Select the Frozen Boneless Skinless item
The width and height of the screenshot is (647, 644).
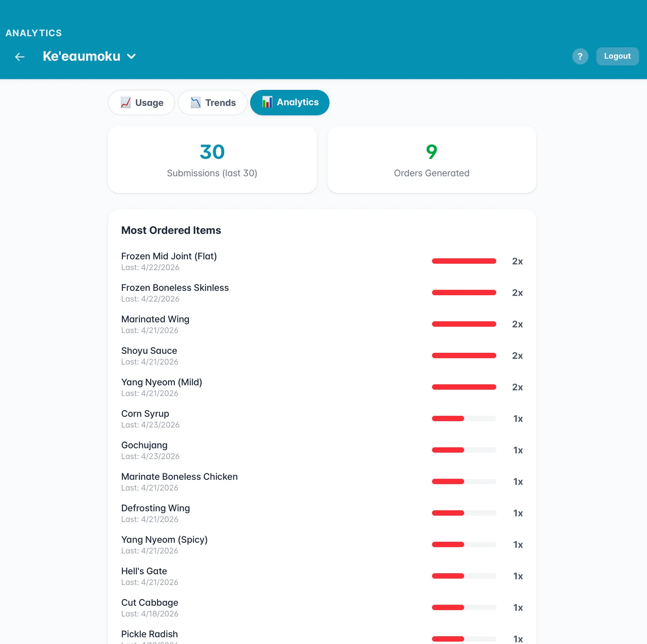coord(322,293)
